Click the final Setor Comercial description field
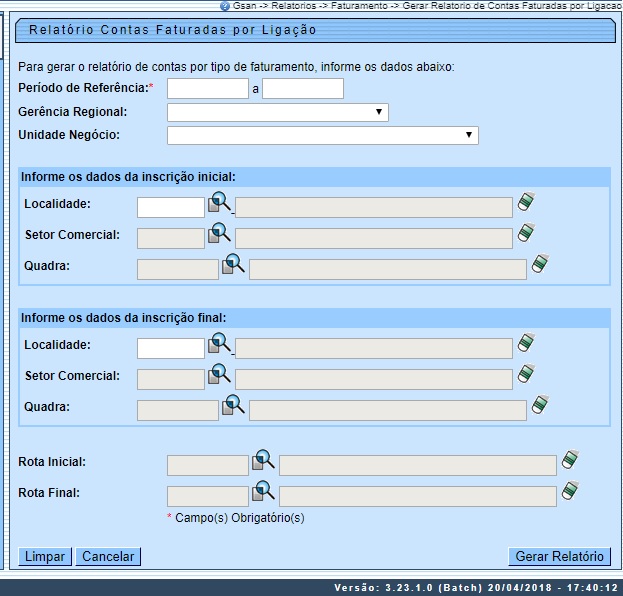The image size is (623, 596). click(374, 379)
